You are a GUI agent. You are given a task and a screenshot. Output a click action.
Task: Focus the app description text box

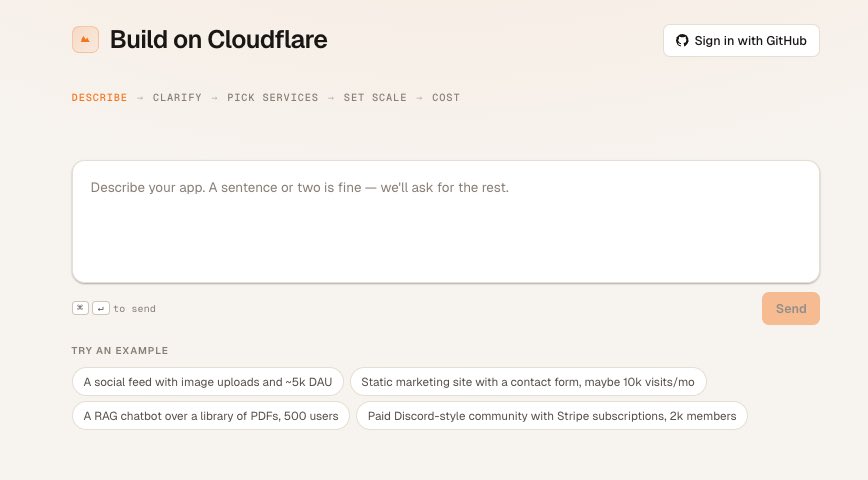pyautogui.click(x=446, y=222)
